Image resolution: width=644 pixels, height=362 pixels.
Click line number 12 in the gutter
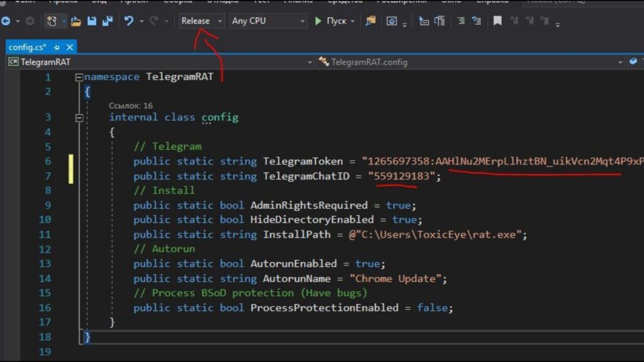pos(45,250)
